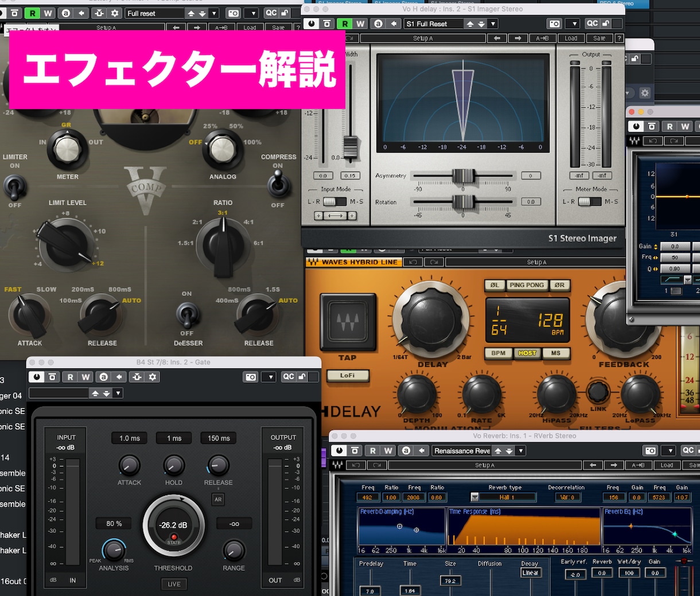The height and width of the screenshot is (596, 700).
Task: Flip the VComp DeESSER on/off switch
Action: (x=187, y=314)
